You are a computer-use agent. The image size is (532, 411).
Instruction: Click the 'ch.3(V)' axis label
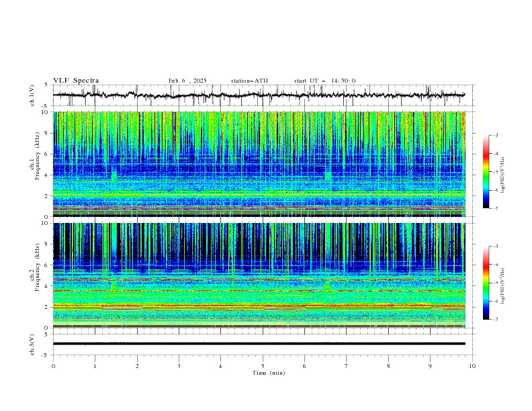click(x=32, y=345)
